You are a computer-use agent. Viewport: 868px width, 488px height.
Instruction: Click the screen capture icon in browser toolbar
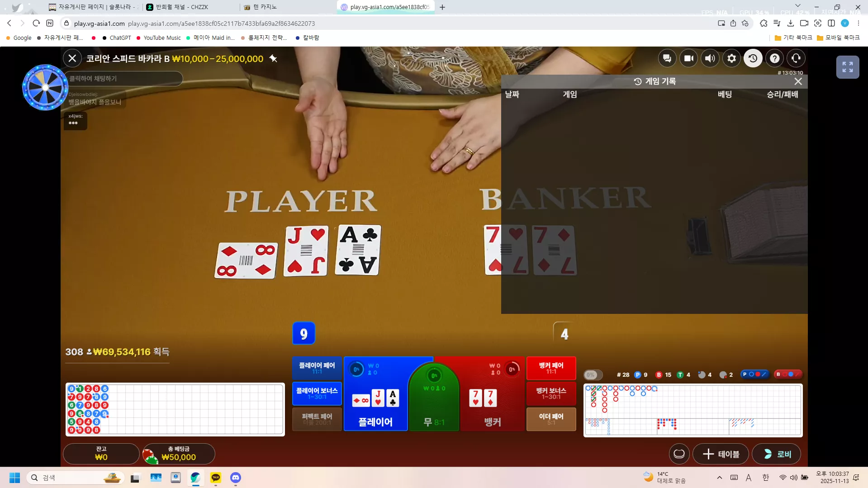click(818, 23)
